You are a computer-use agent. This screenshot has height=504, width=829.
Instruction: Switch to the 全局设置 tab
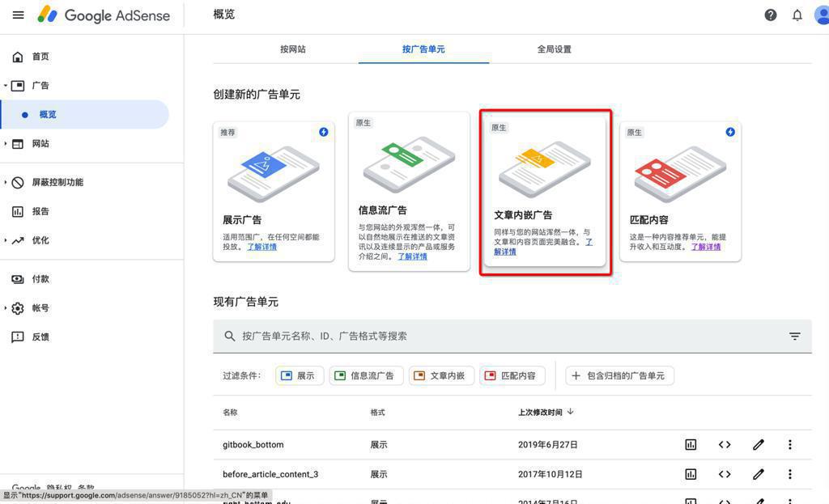[x=554, y=49]
